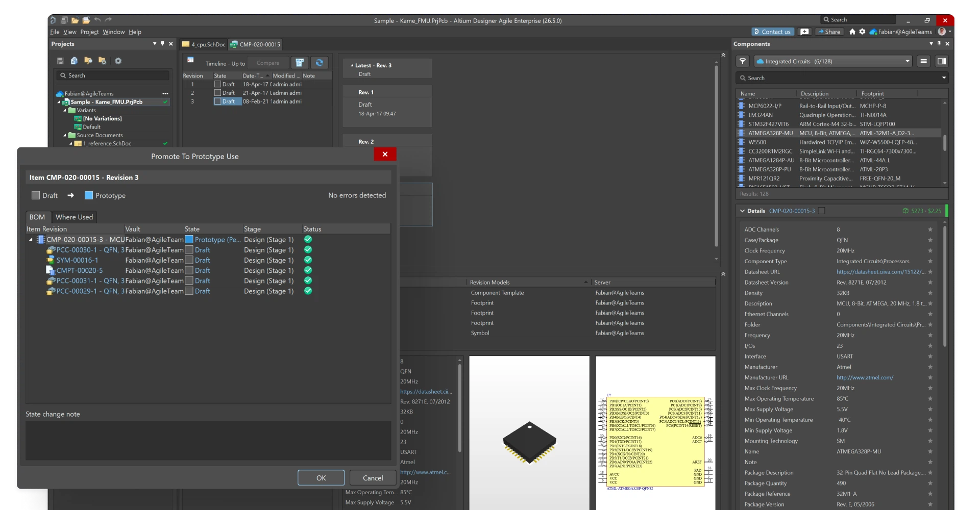Screen dimensions: 980x510
Task: Toggle the Draft checkbox of revision 1
Action: pyautogui.click(x=218, y=85)
